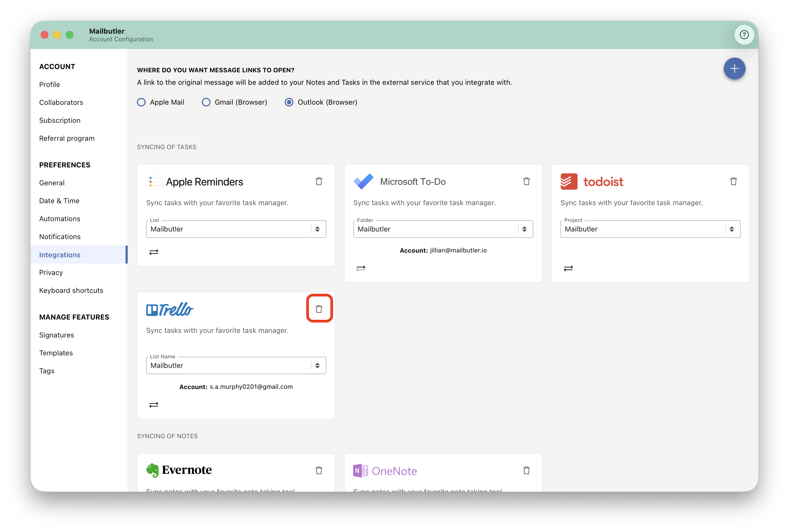Select Outlook (Browser) radio option
This screenshot has width=789, height=532.
289,102
